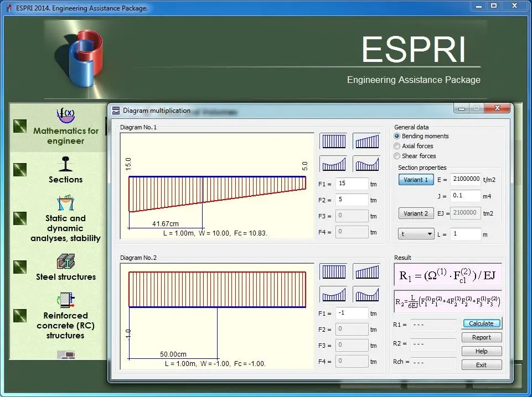532x397 pixels.
Task: Open the Report button
Action: [482, 337]
